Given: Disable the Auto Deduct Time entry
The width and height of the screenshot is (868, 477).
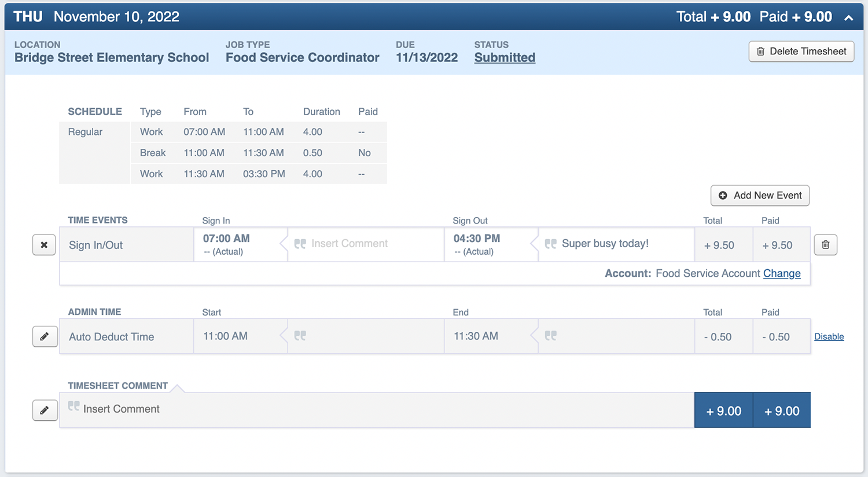Looking at the screenshot, I should (x=829, y=336).
